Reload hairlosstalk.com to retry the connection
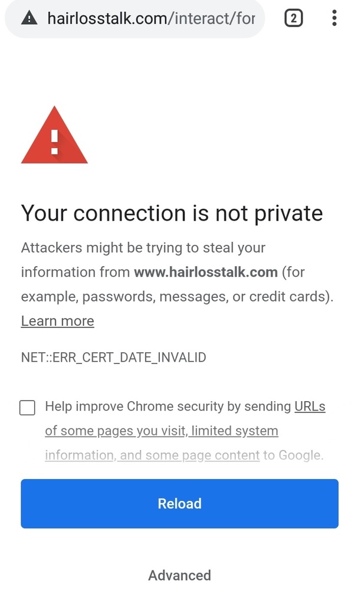This screenshot has width=364, height=590. tap(179, 503)
